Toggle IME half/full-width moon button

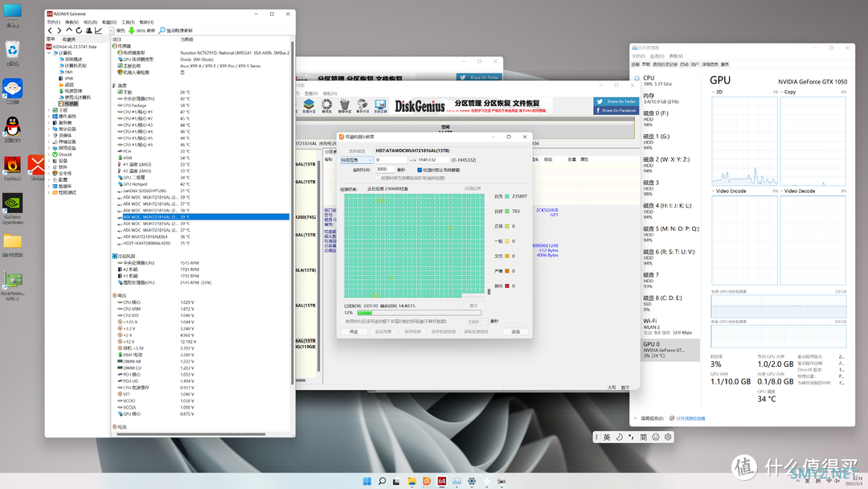pos(619,437)
